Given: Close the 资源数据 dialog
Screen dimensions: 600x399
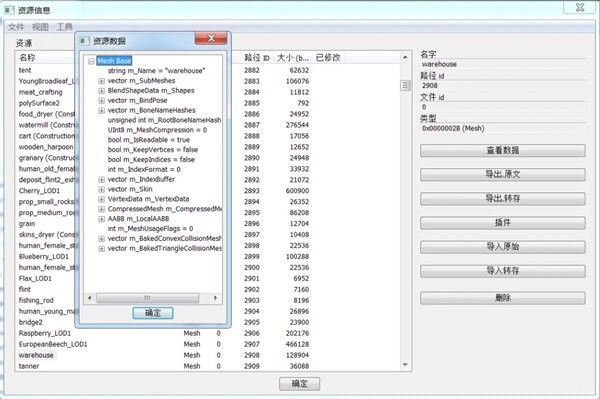Looking at the screenshot, I should click(211, 38).
